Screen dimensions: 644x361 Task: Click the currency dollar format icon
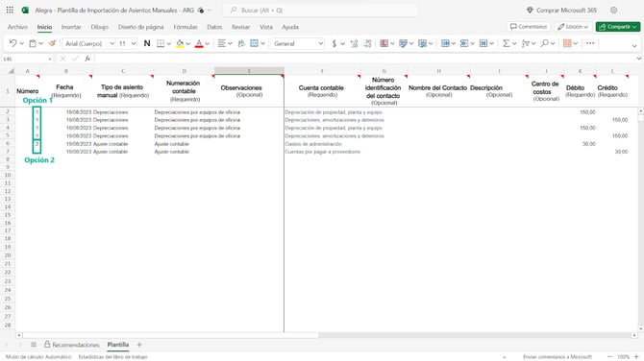(x=334, y=43)
